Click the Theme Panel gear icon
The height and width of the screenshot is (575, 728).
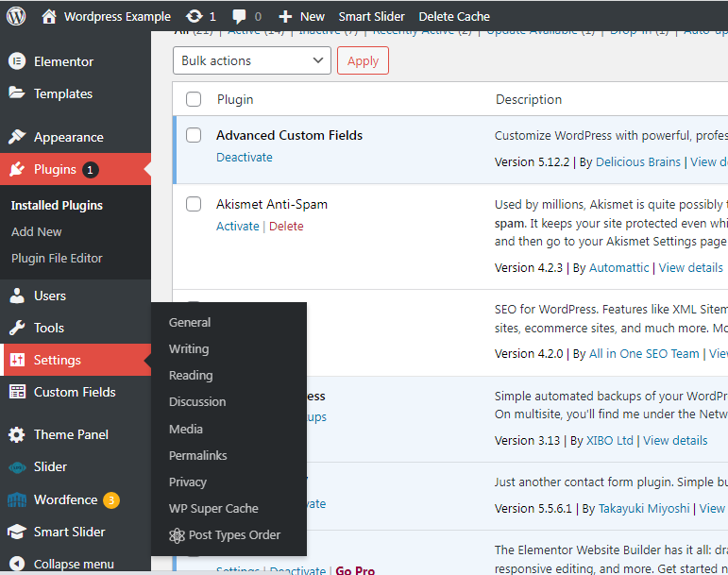17,434
